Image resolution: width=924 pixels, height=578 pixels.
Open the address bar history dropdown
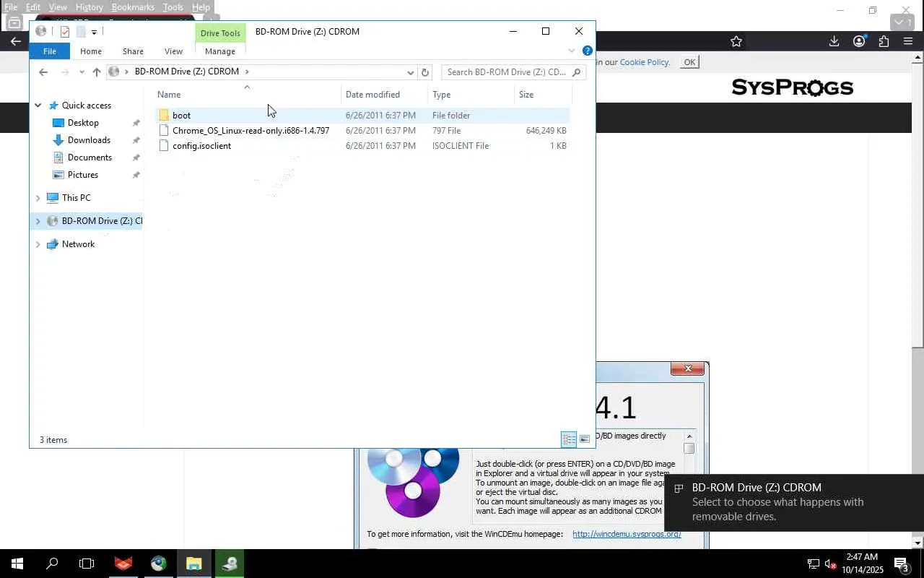point(411,72)
